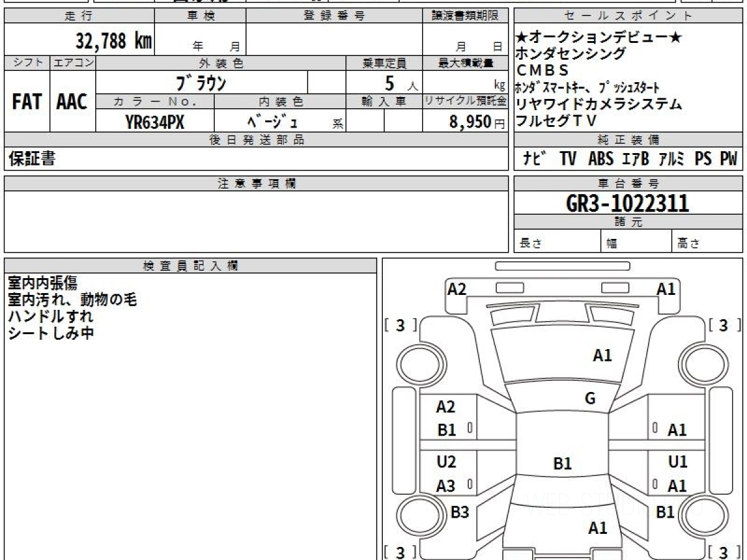Screen dimensions: 747x560
Task: Click the 外装色 header
Action: 221,63
